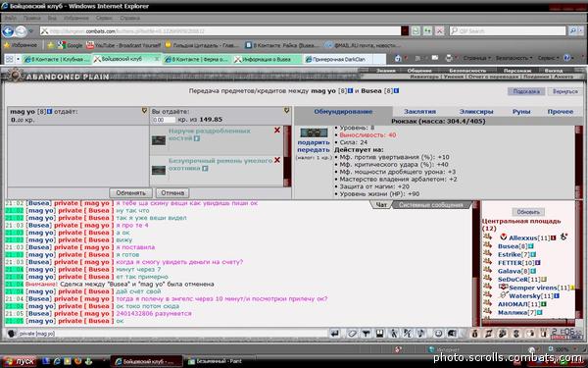Click the smiley face emoticons icon
This screenshot has width=588, height=368.
[438, 334]
